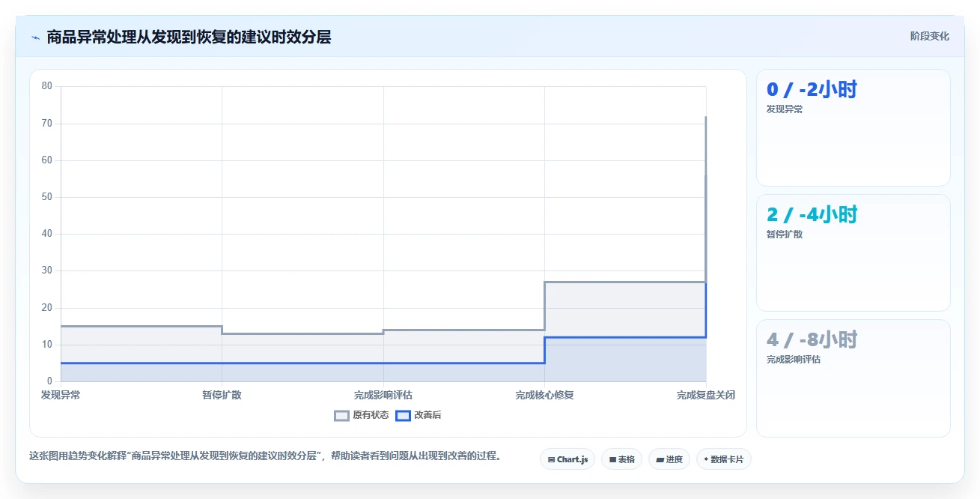
Task: Select the Chart.js tag
Action: (x=567, y=459)
